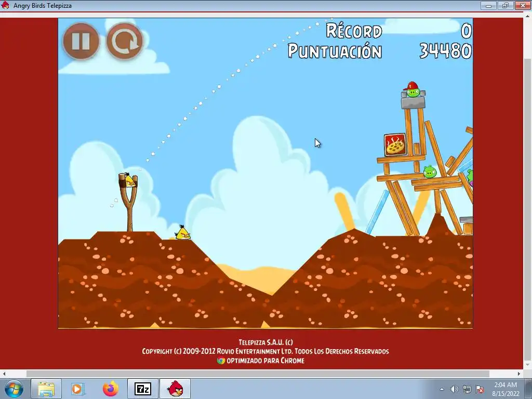The height and width of the screenshot is (399, 532).
Task: Open the clock showing 2:04 AM
Action: tap(506, 389)
